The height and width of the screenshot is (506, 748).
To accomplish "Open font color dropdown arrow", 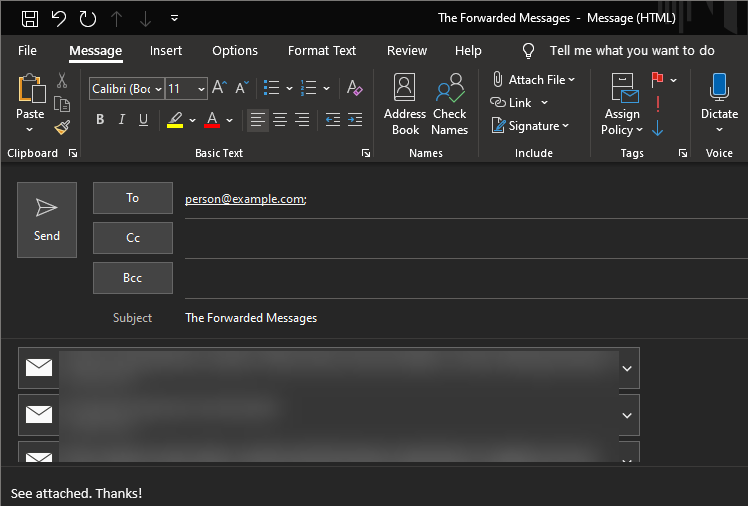I will pos(229,120).
